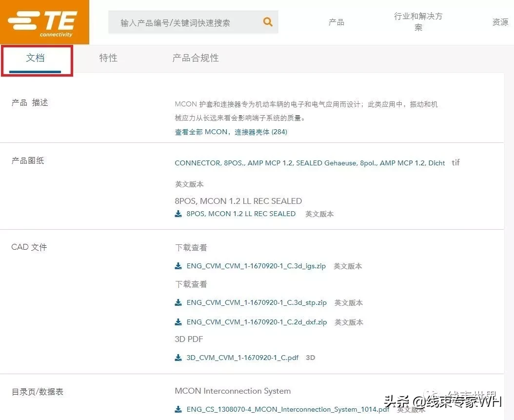
Task: Click the CAD 文件 section label
Action: [29, 247]
